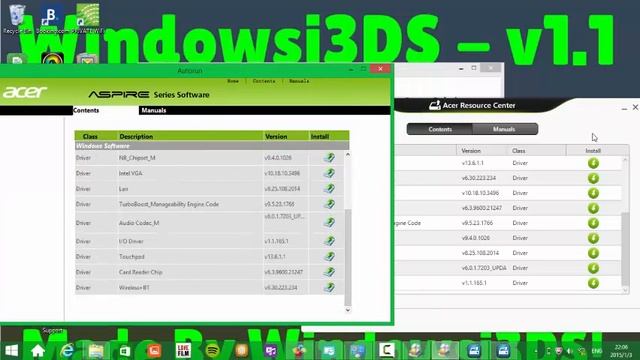Click the Acer Resource Center list scrollbar thumb
The image size is (640, 360).
tap(625, 249)
